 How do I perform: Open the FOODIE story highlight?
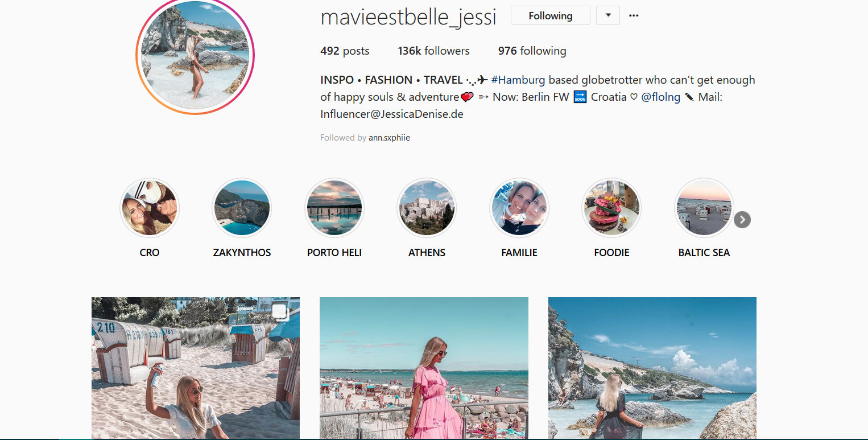pyautogui.click(x=611, y=208)
